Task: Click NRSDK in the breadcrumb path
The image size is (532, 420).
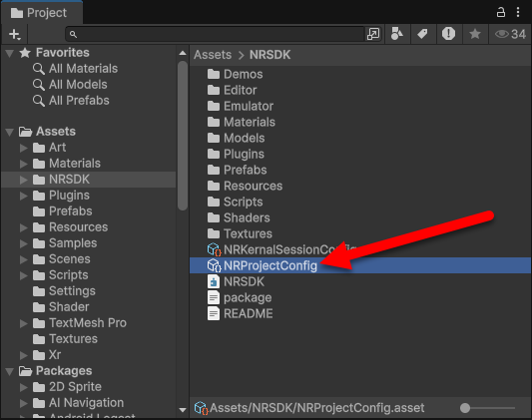Action: (x=270, y=55)
